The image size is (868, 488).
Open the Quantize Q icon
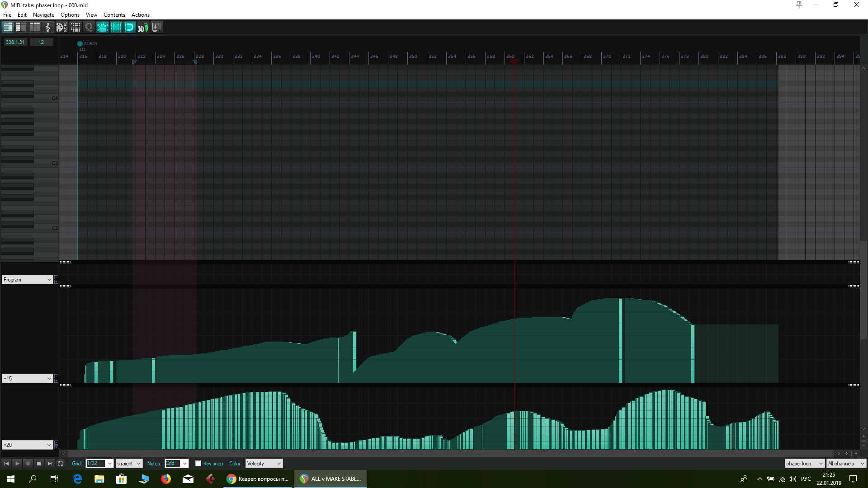(89, 27)
